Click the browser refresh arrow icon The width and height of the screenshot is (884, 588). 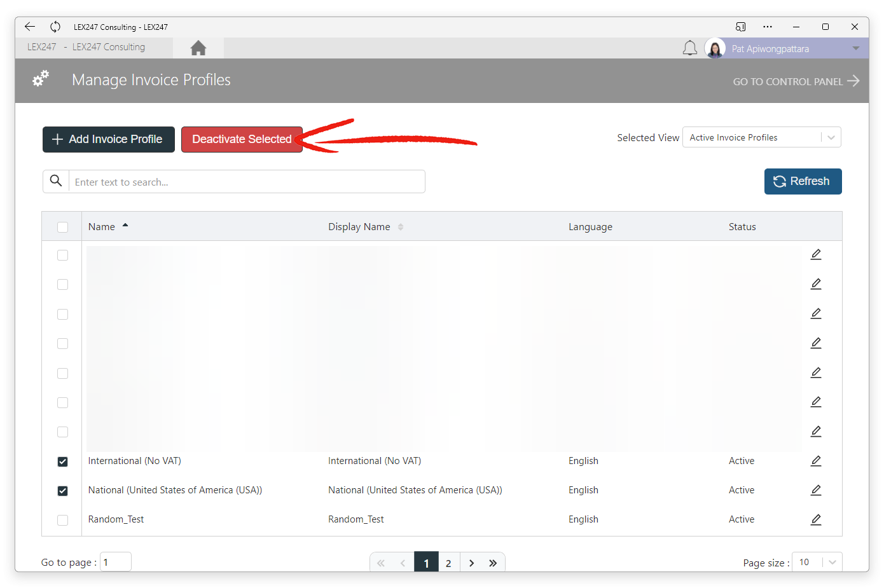[55, 27]
